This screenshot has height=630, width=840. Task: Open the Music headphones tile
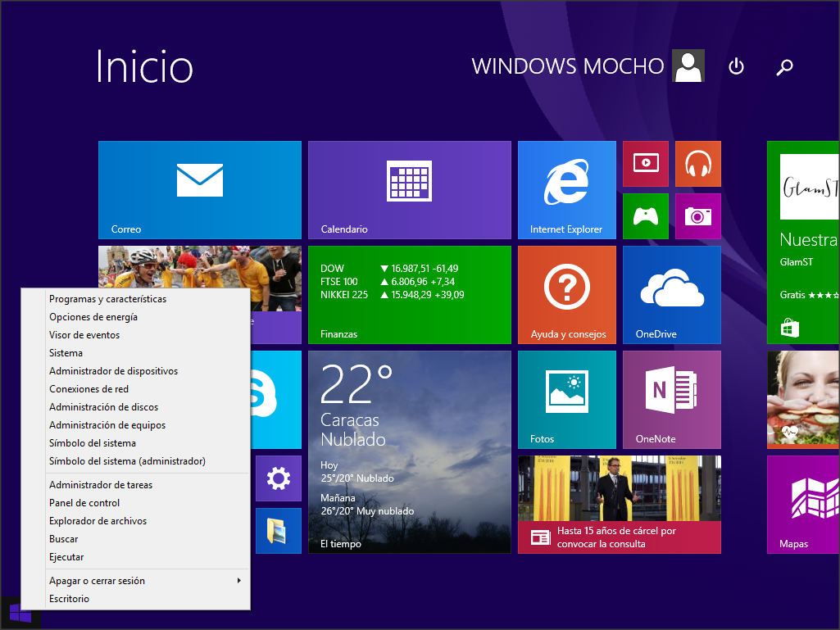tap(698, 163)
